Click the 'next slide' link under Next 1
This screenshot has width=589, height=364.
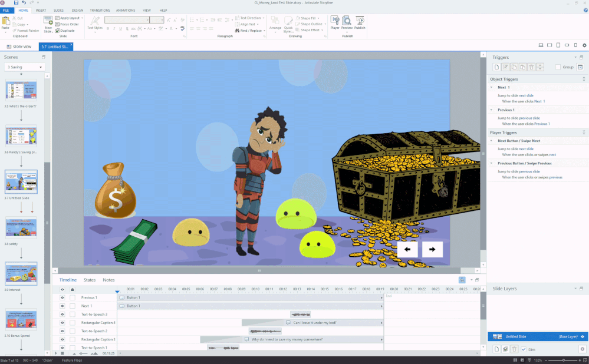tap(526, 95)
